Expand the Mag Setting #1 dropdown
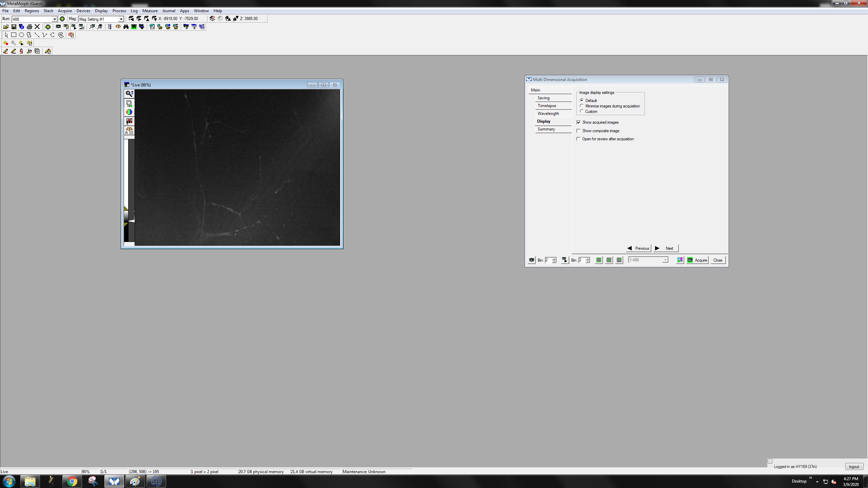 pyautogui.click(x=121, y=19)
